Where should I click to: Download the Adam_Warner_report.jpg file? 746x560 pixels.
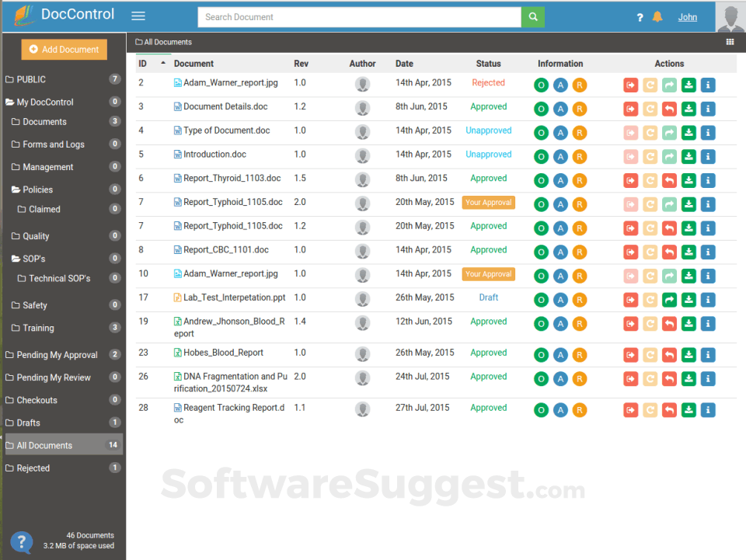pos(688,85)
